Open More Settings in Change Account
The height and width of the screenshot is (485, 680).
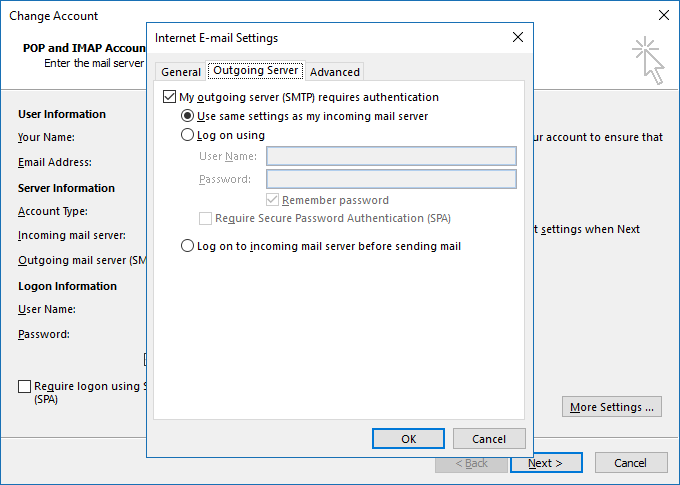pyautogui.click(x=611, y=406)
